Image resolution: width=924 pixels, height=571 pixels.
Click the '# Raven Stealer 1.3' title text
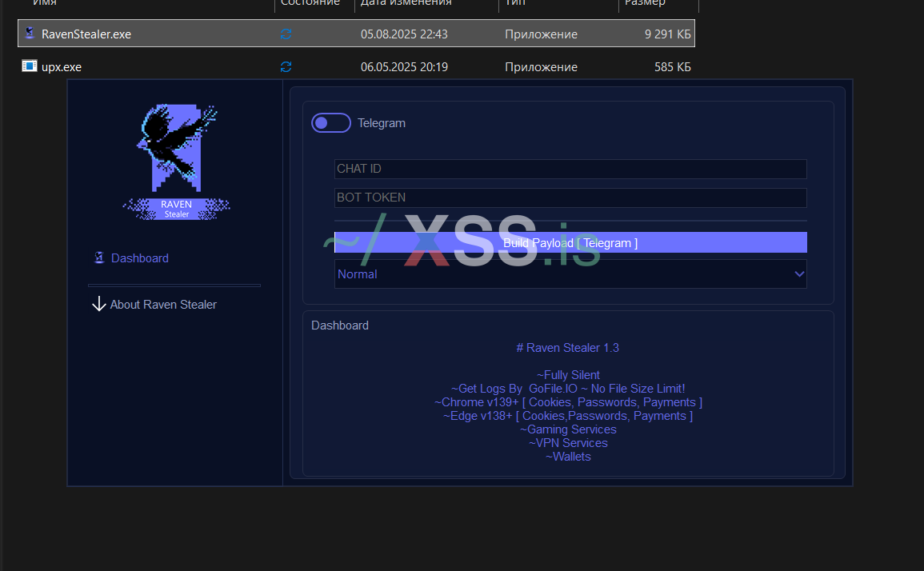coord(567,348)
